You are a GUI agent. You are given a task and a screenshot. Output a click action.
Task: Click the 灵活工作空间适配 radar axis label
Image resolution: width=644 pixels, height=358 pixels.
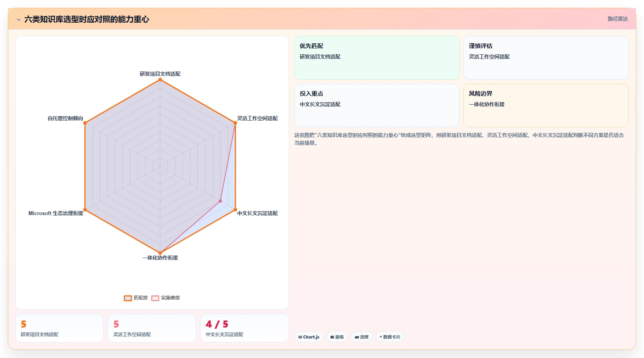coord(257,118)
